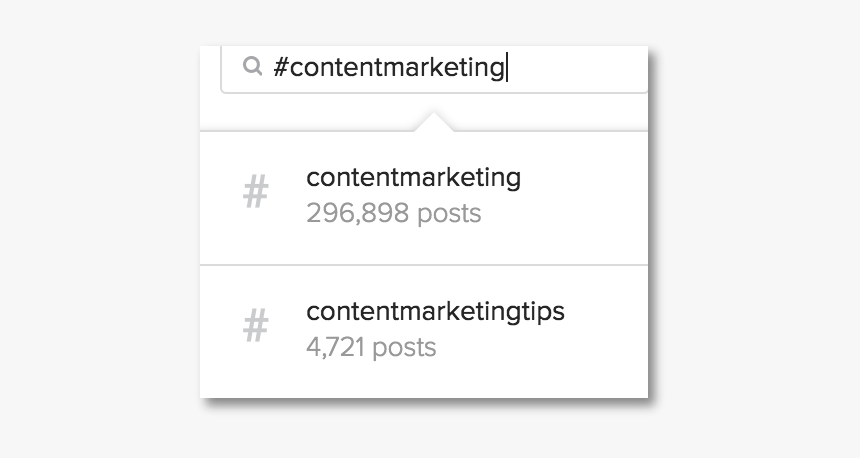860x458 pixels.
Task: Click the hash icon beside contentmarketingtips
Action: point(256,325)
